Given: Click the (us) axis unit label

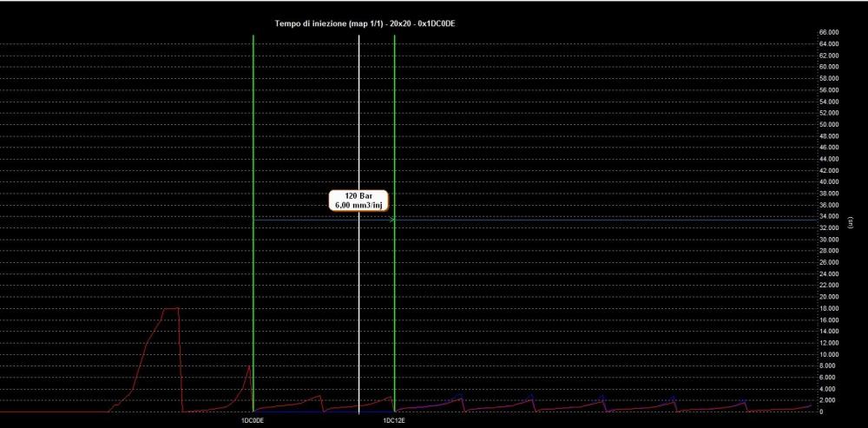Looking at the screenshot, I should 851,222.
